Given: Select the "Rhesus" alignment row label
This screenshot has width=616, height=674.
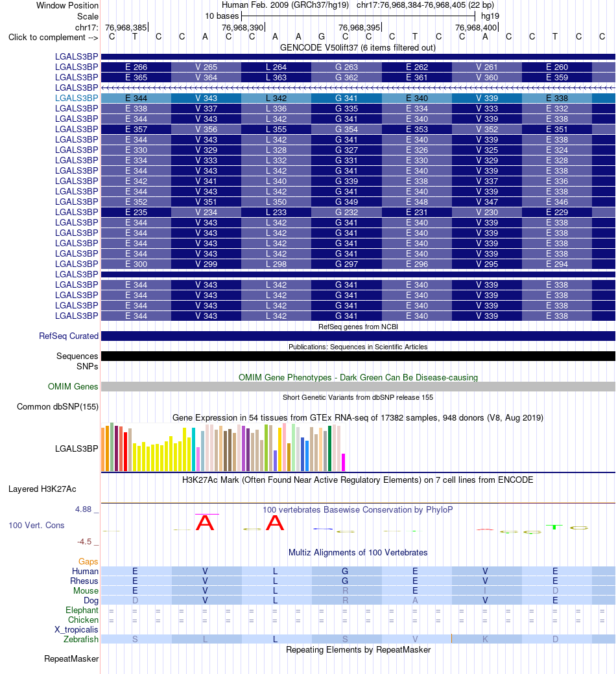Looking at the screenshot, I should (84, 581).
